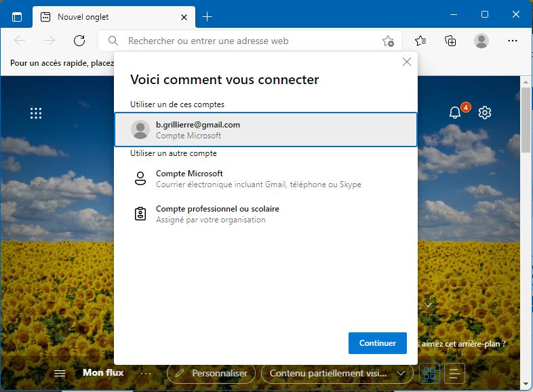Open the hamburger menu beside Mon flux

tap(60, 373)
